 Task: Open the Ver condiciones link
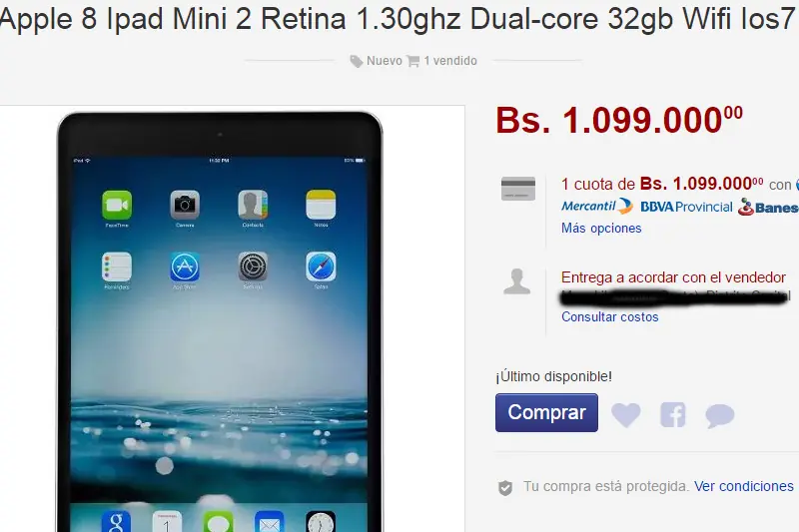pos(744,486)
